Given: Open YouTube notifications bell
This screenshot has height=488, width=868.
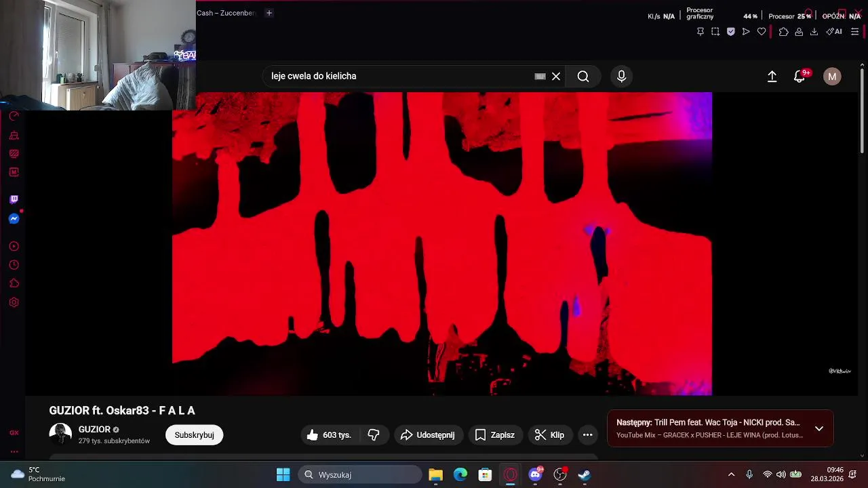Looking at the screenshot, I should pos(800,77).
